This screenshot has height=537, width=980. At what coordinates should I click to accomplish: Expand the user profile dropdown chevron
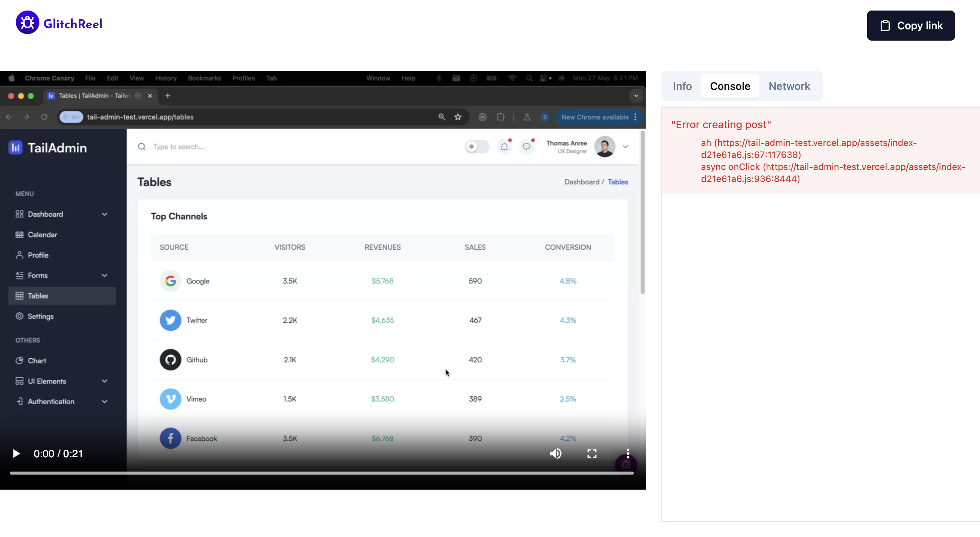click(625, 147)
